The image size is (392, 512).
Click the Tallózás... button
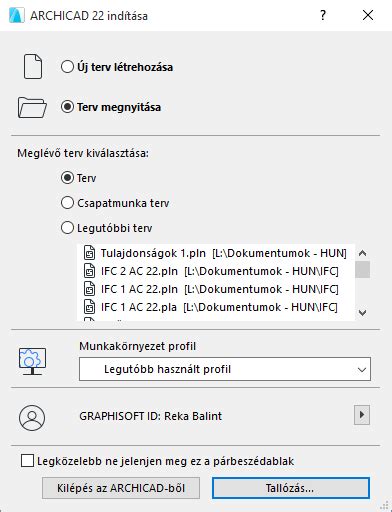click(x=291, y=488)
